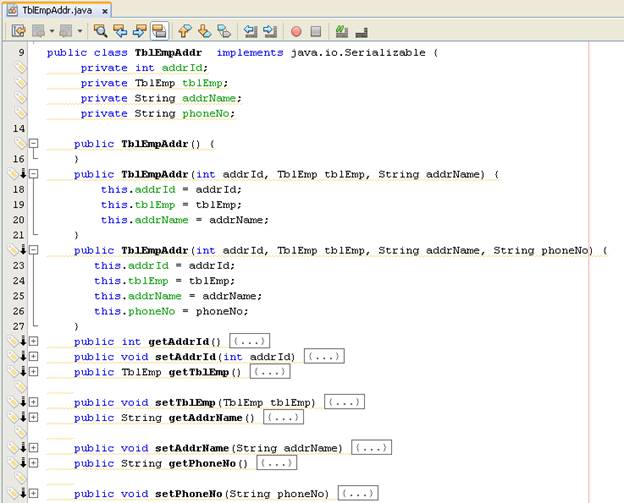Select the TblEmpAddr.java editor tab
The image size is (624, 503).
coord(57,10)
